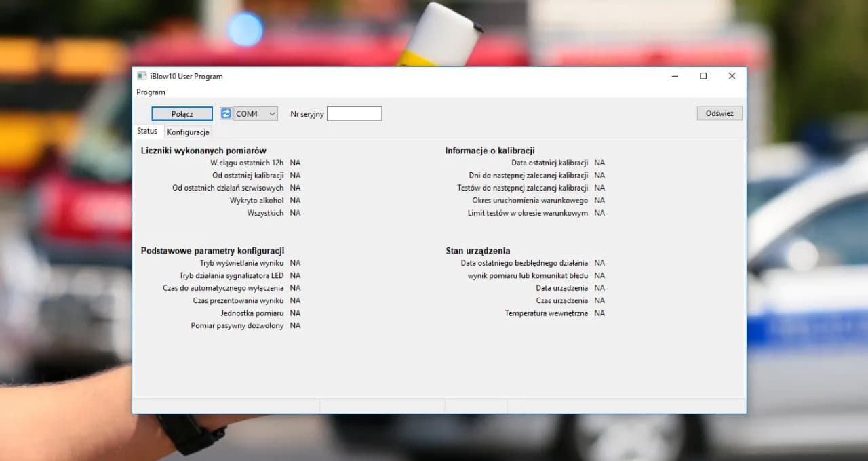Click the Informacje o kalibracji heading
This screenshot has height=461, width=868.
[x=490, y=151]
